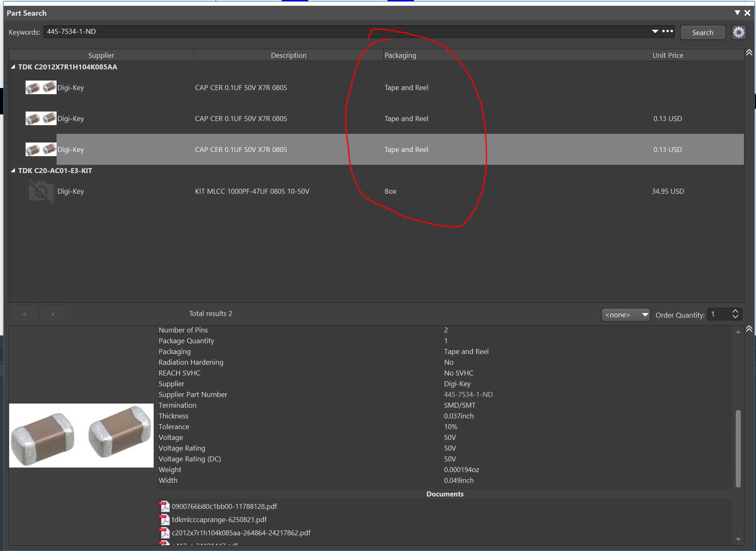Increase the Order Quantity stepper
756x551 pixels.
coord(735,311)
